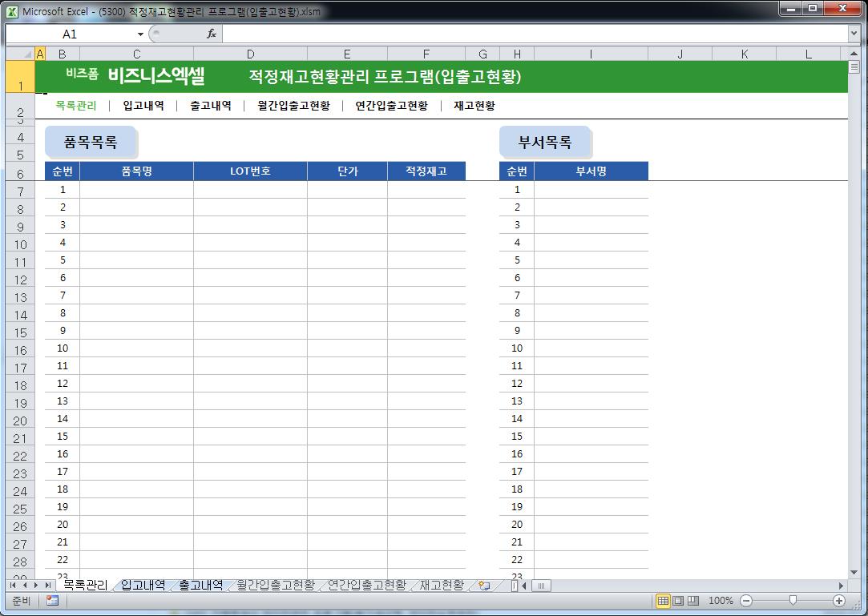The image size is (868, 616).
Task: Switch to Normal view icon
Action: (x=663, y=601)
